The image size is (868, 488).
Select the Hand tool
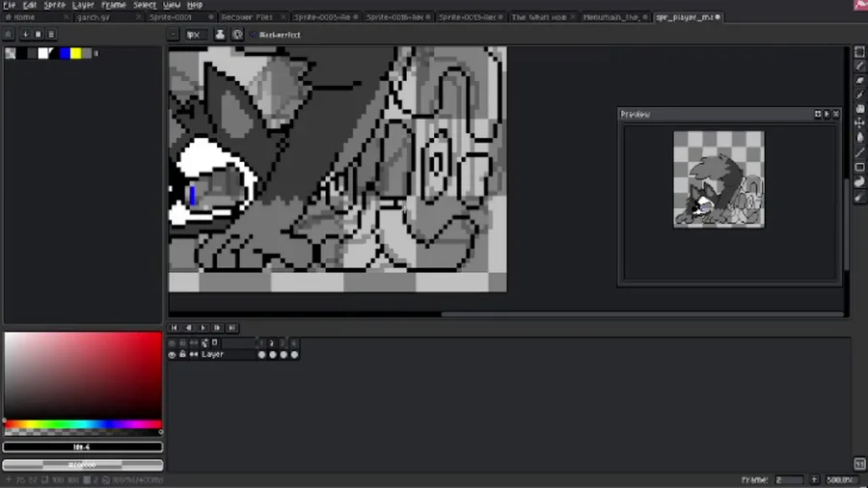[859, 109]
